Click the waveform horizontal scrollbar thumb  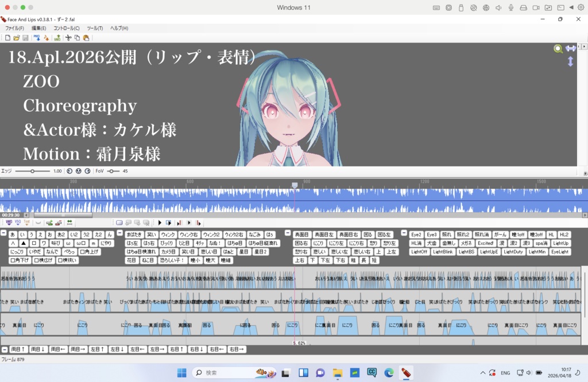coord(63,215)
